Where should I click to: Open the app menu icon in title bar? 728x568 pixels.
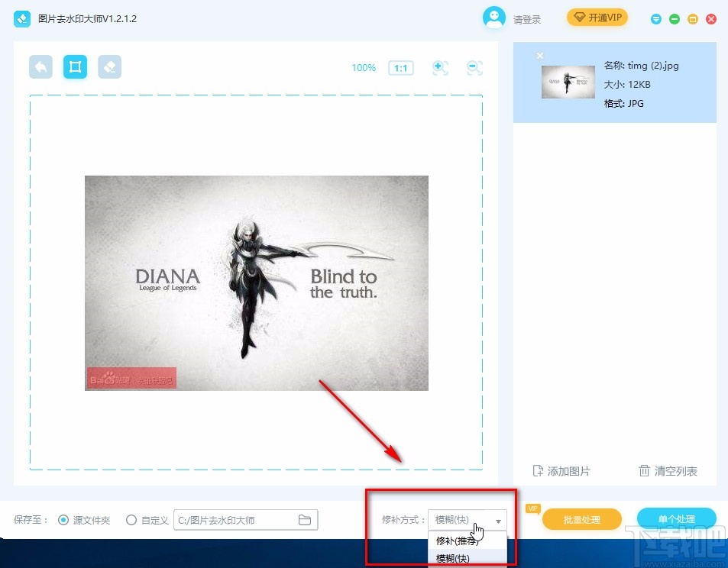pos(656,19)
